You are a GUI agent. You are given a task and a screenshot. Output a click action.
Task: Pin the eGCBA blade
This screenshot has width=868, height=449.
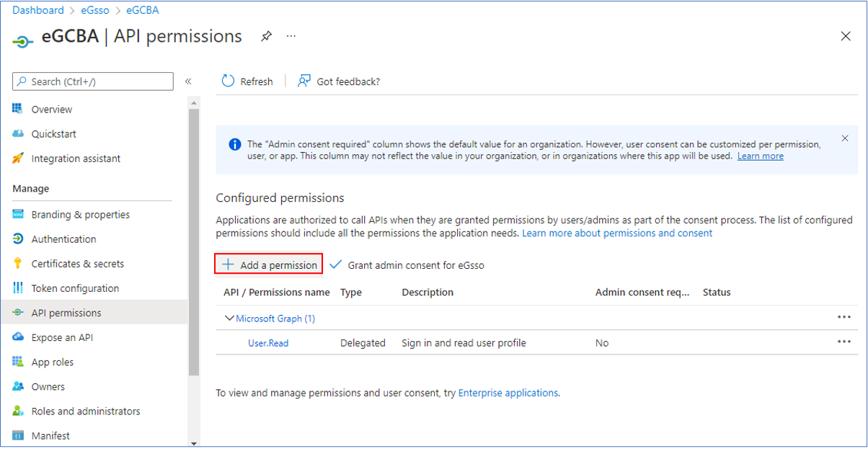pyautogui.click(x=267, y=36)
